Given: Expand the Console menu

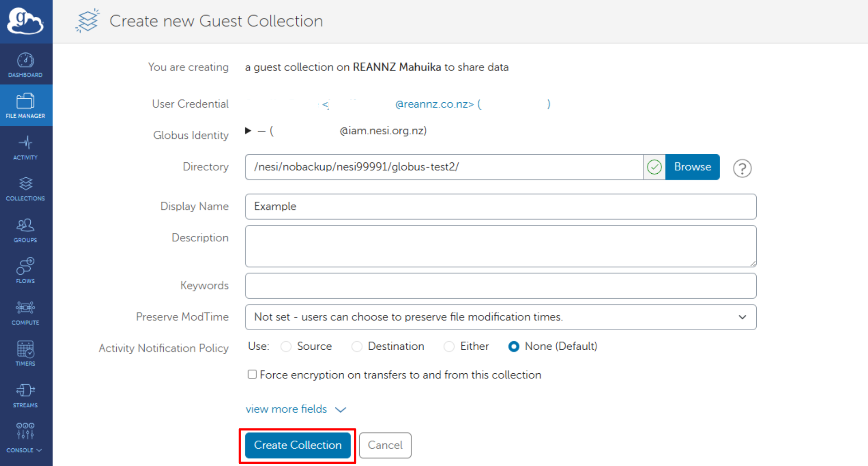Looking at the screenshot, I should [26, 437].
